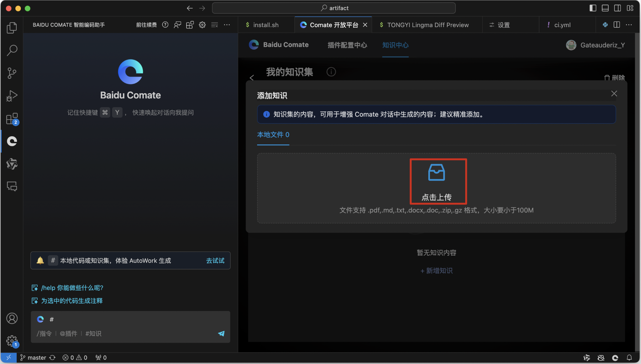
Task: Send message with the paper plane icon
Action: (x=221, y=334)
